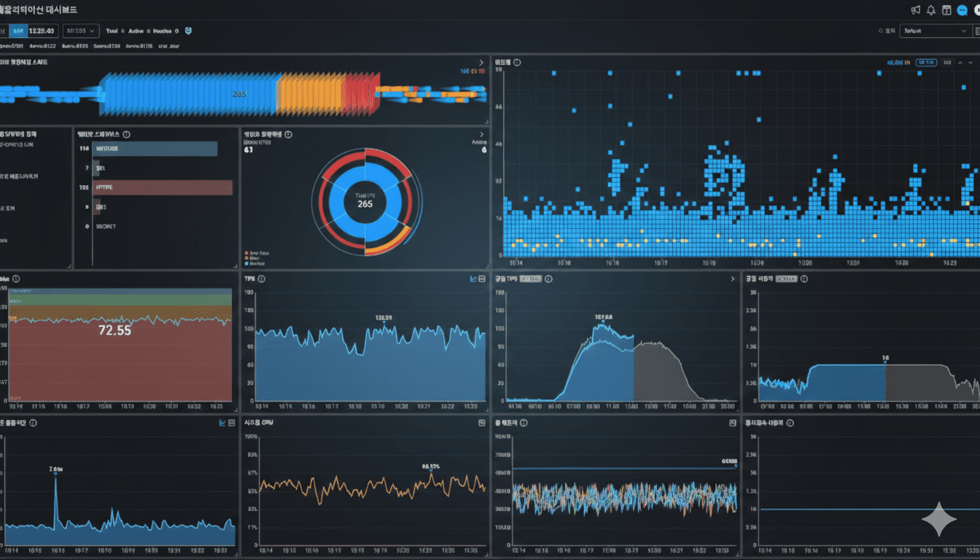Image resolution: width=980 pixels, height=560 pixels.
Task: Open the calendar layout icon in header
Action: [x=946, y=10]
